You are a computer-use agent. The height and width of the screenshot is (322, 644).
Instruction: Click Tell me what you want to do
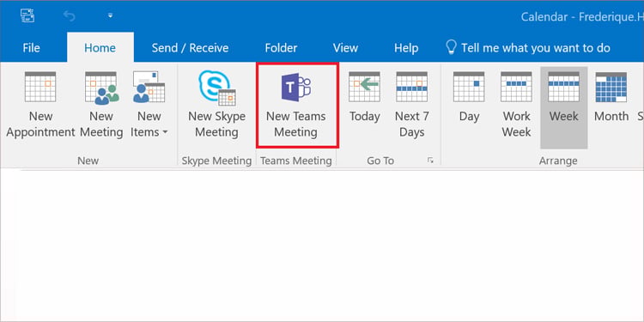(528, 47)
